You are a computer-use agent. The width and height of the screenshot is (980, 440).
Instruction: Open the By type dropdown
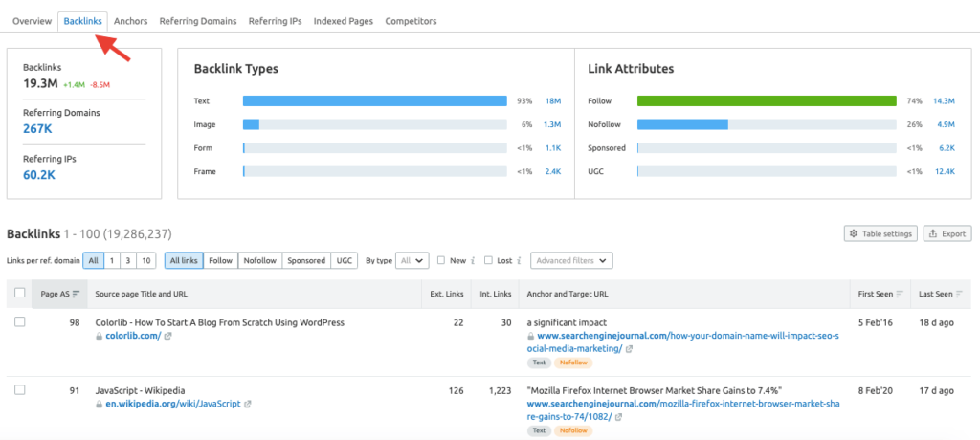tap(412, 260)
